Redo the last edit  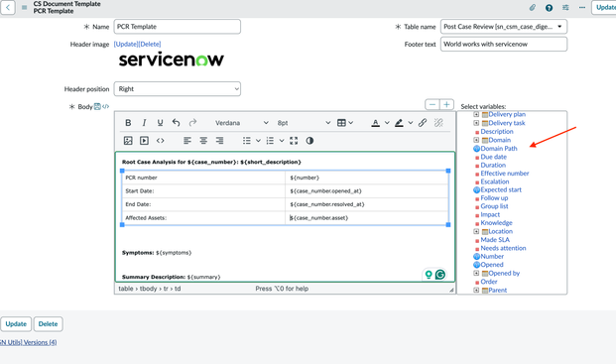point(192,123)
